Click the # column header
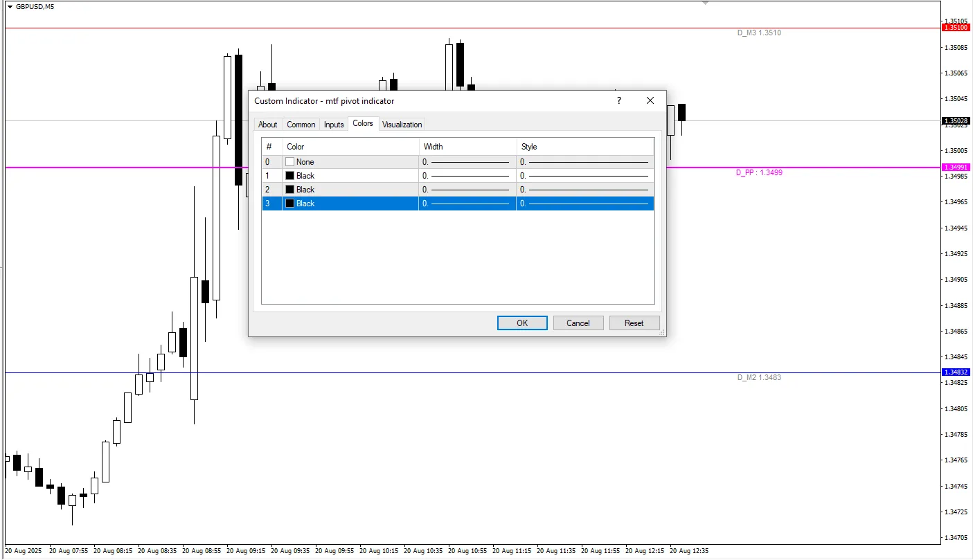This screenshot has height=560, width=973. pyautogui.click(x=272, y=147)
